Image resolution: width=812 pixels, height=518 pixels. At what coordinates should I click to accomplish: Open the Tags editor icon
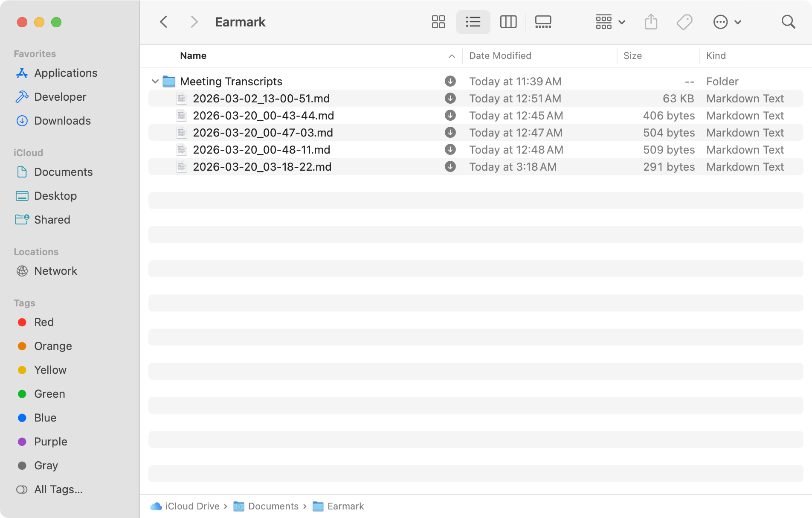click(683, 22)
